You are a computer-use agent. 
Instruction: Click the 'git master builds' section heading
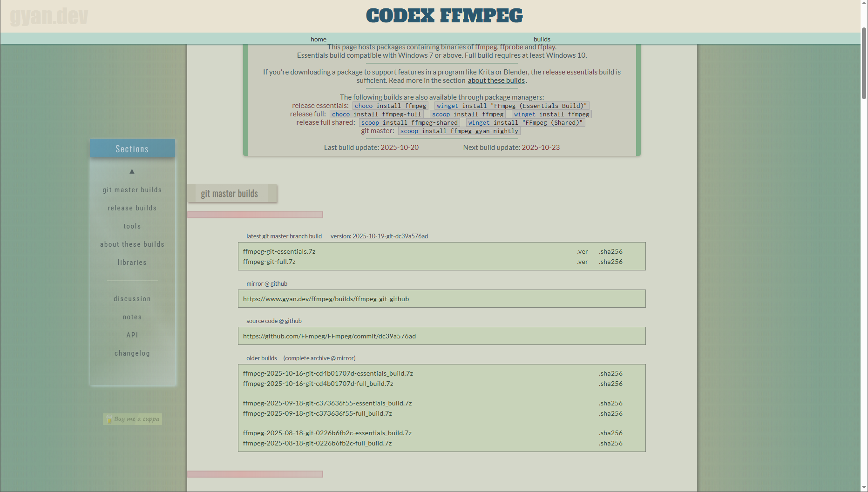[x=230, y=194]
